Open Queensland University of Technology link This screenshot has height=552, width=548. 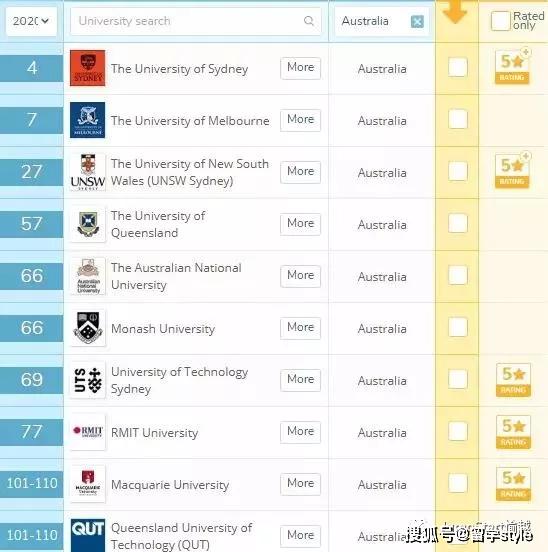coord(181,536)
